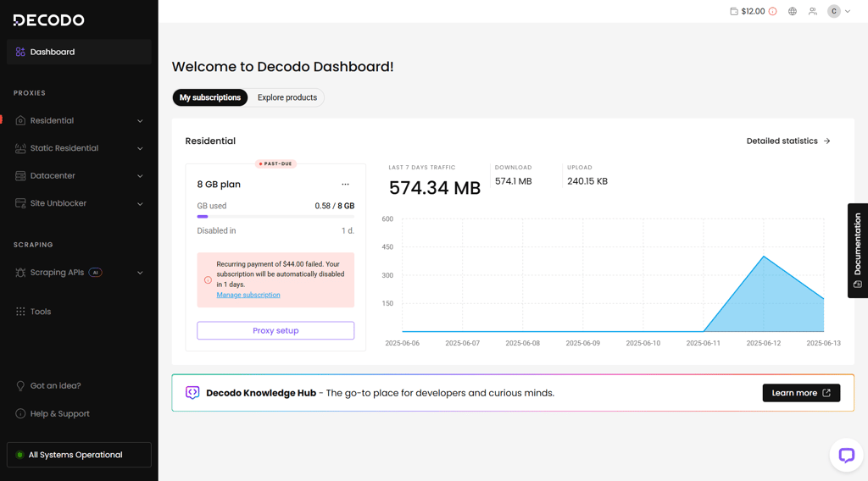This screenshot has width=868, height=481.
Task: Open Help & Support link
Action: pyautogui.click(x=60, y=413)
